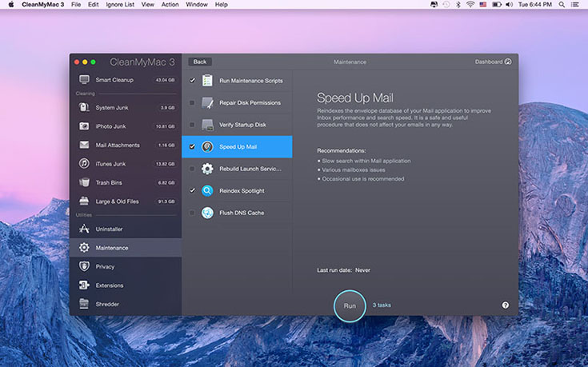The width and height of the screenshot is (588, 367).
Task: Click the 1.16 GB Mail Attachments size
Action: [x=166, y=145]
